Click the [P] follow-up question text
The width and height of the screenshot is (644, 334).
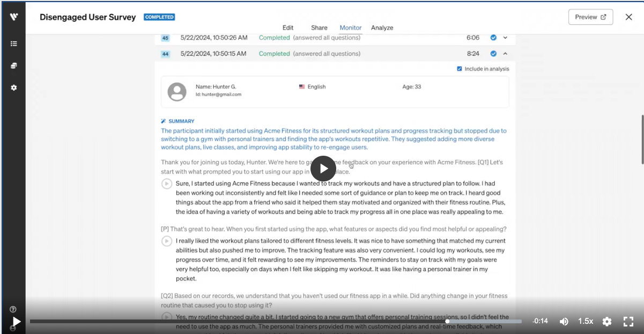(x=334, y=228)
